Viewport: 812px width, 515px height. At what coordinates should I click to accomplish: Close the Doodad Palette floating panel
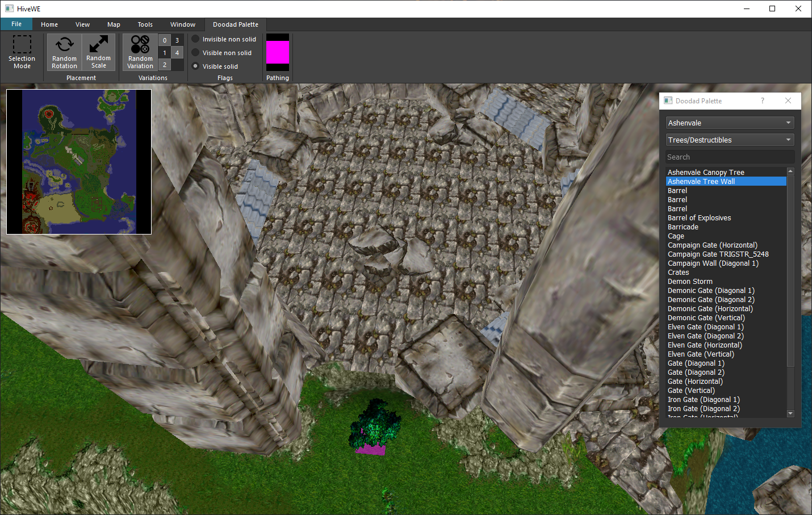click(788, 101)
